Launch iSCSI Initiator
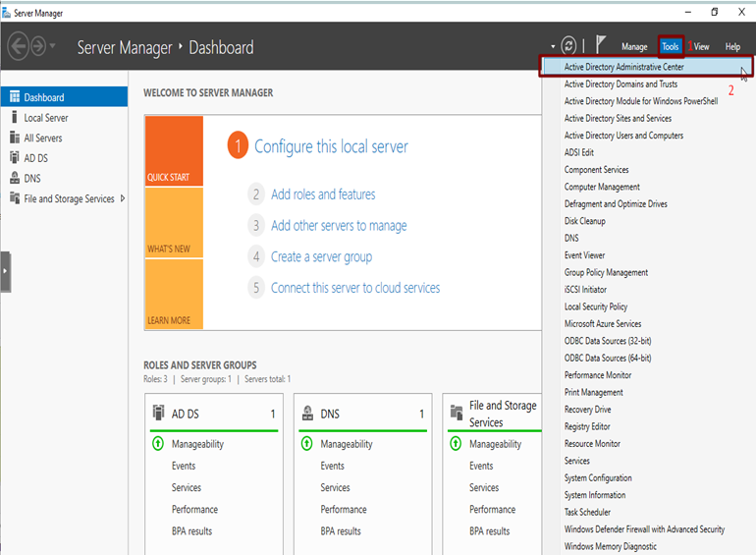This screenshot has width=756, height=555. [585, 290]
